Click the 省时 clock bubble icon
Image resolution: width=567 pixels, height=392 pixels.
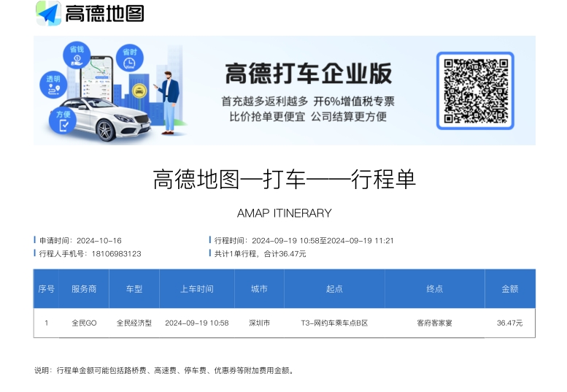tap(129, 58)
